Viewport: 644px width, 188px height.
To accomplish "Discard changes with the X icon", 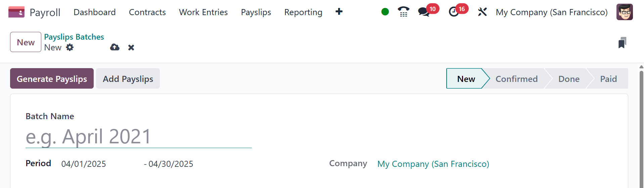I will [x=131, y=48].
